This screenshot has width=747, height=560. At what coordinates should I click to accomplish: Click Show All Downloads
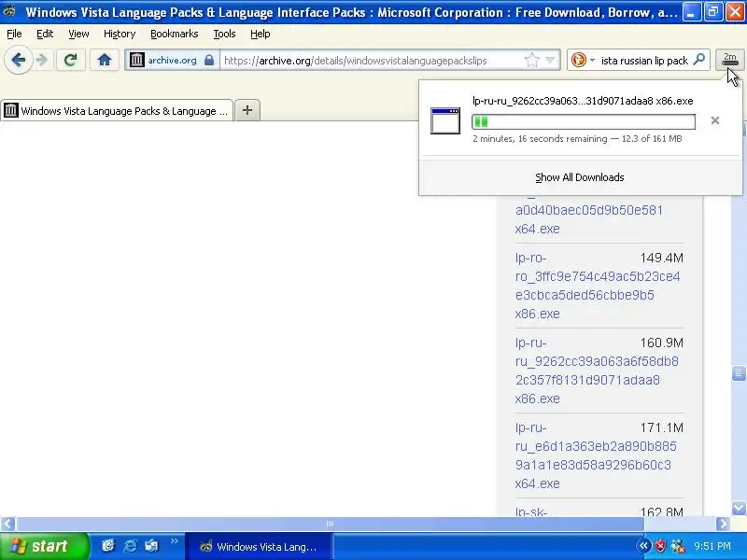[579, 177]
